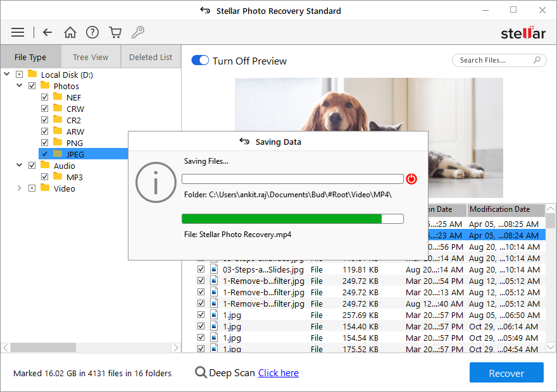Viewport: 557px width, 392px height.
Task: Collapse the Local Disk (D:) node
Action: (6, 74)
